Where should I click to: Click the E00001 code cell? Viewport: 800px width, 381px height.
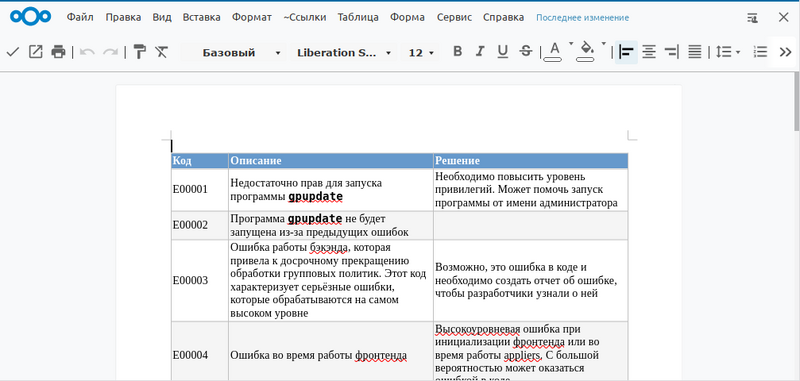point(199,190)
